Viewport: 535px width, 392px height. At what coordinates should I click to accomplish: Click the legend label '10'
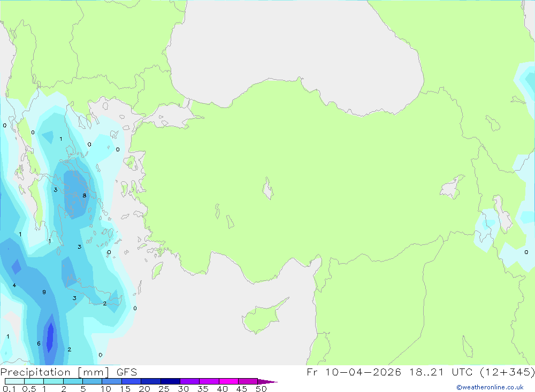click(x=106, y=389)
